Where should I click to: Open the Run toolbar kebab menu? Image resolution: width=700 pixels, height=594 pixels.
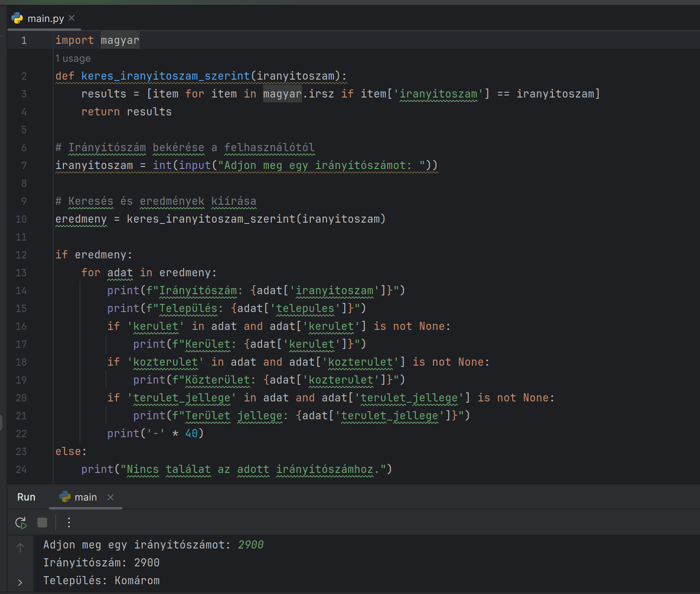[x=69, y=522]
